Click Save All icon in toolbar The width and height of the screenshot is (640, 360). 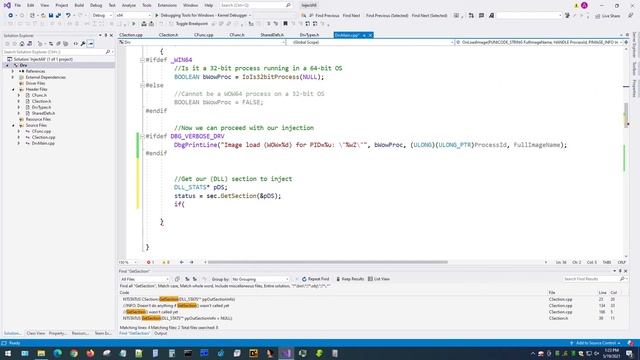point(58,15)
